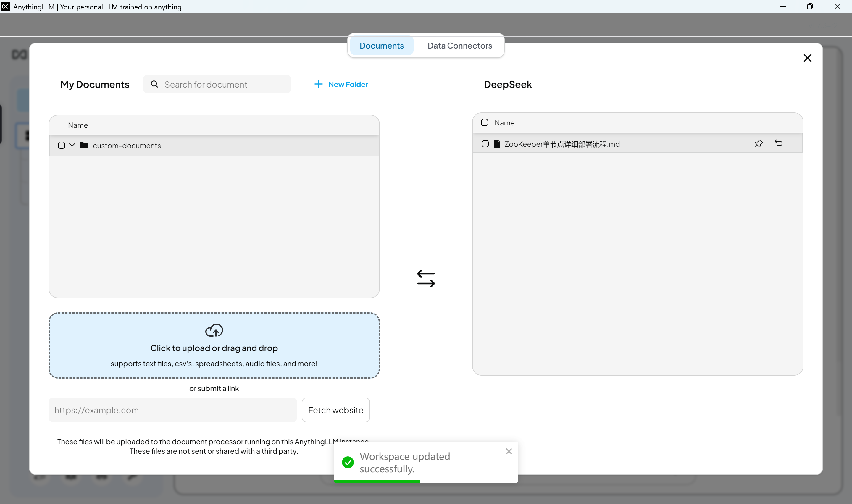Select the Documents tab
852x504 pixels.
(381, 46)
